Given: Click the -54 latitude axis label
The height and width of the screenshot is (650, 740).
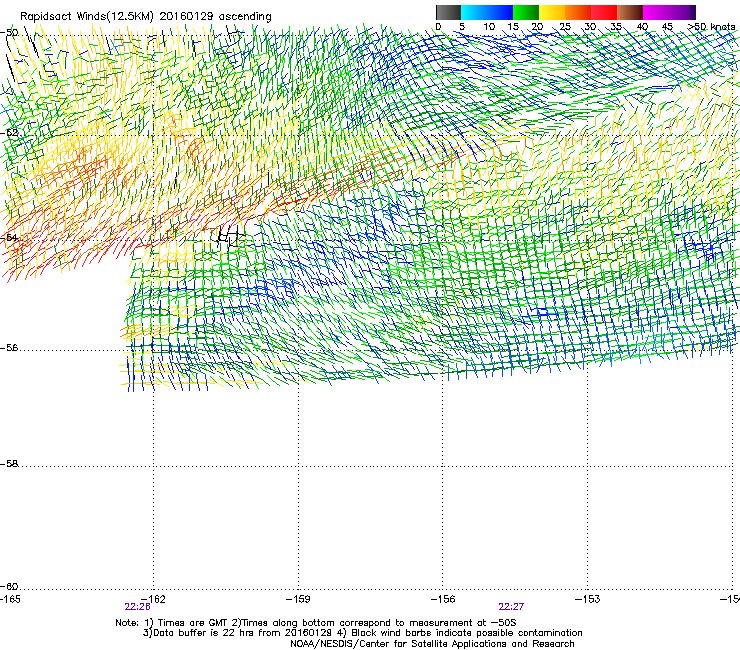Looking at the screenshot, I should pyautogui.click(x=10, y=237).
